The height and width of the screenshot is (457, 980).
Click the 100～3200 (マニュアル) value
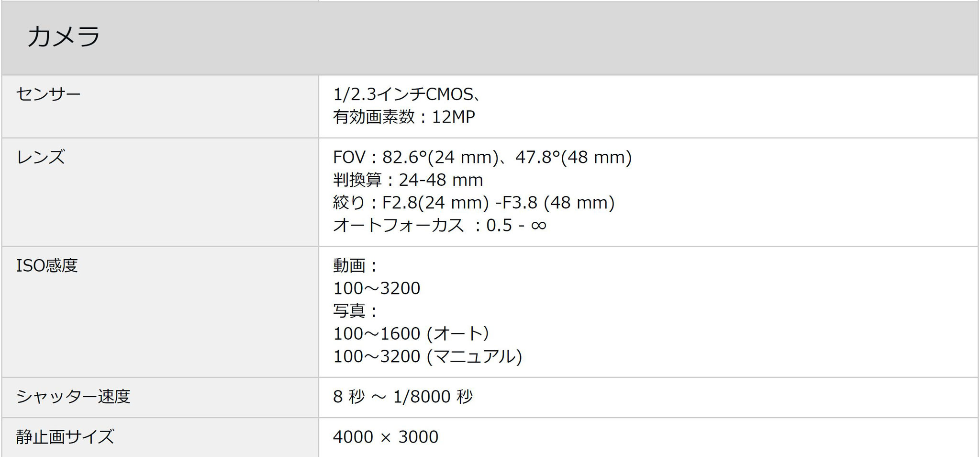tap(427, 356)
